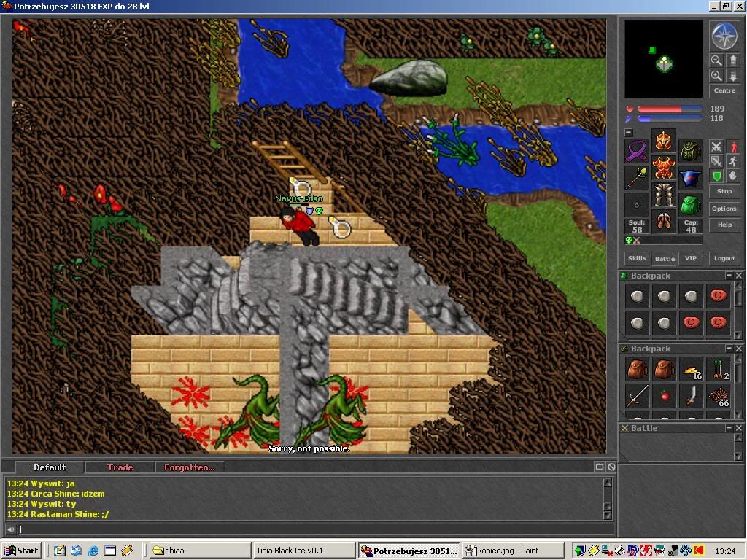Select the purple scarf amulet slot
This screenshot has width=747, height=560.
pyautogui.click(x=636, y=152)
